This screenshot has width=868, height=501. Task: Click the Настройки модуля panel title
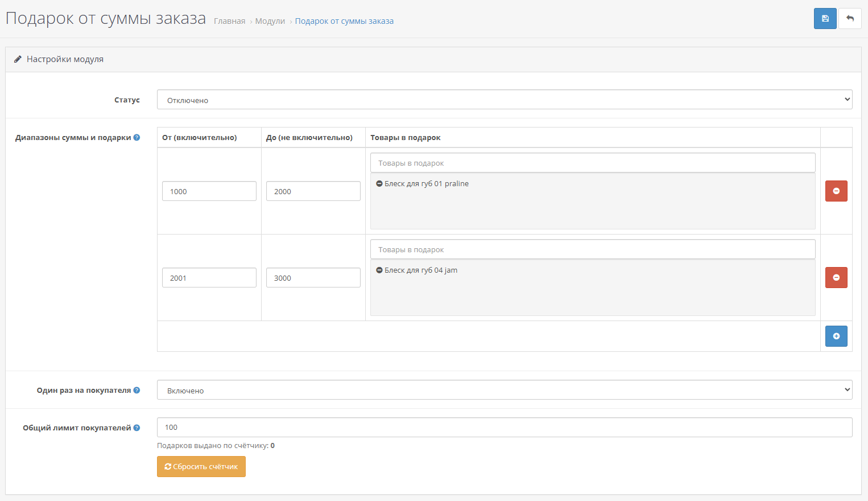pos(65,59)
